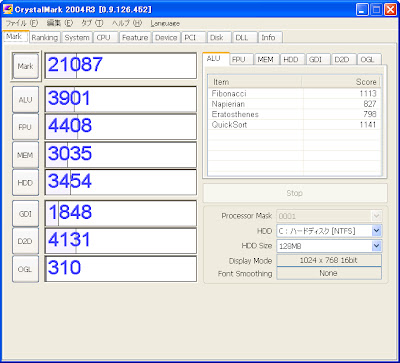Image resolution: width=400 pixels, height=363 pixels.
Task: Sort by the Item column header
Action: [x=255, y=82]
